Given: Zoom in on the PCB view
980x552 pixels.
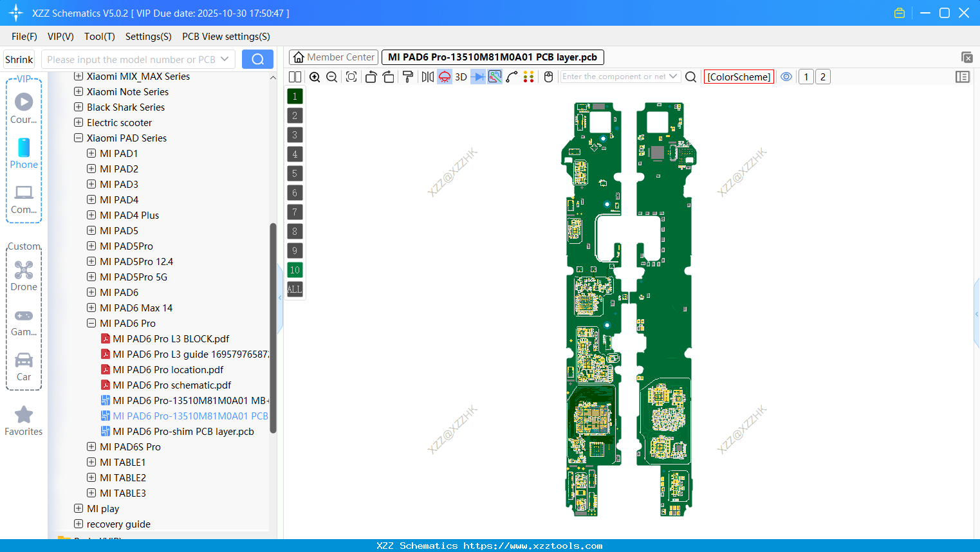Looking at the screenshot, I should pos(315,77).
